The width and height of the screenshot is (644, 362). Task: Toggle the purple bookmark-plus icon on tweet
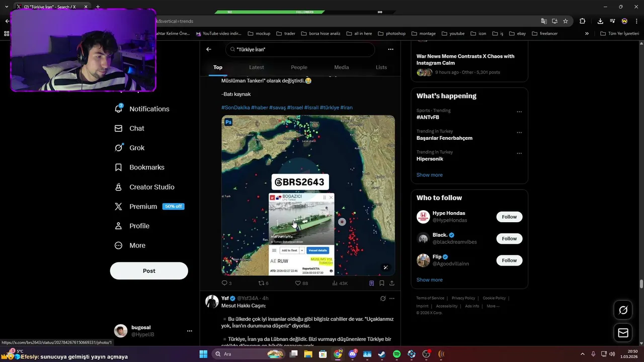click(372, 283)
